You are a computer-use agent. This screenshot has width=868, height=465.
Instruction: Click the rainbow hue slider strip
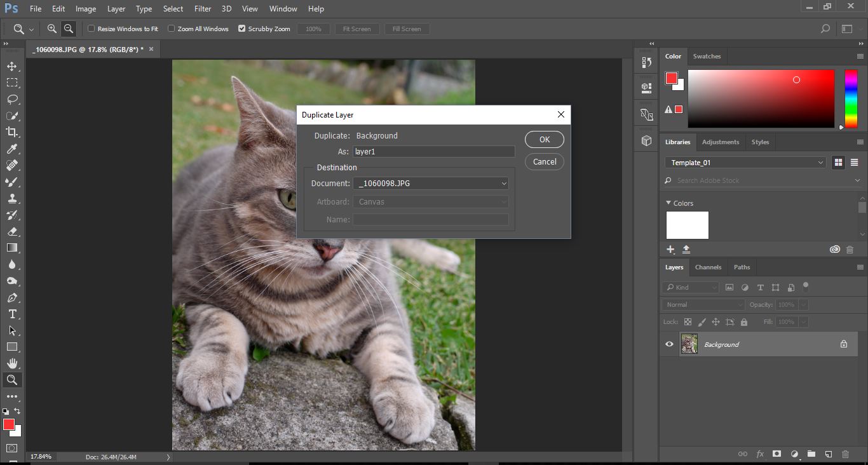tap(851, 98)
